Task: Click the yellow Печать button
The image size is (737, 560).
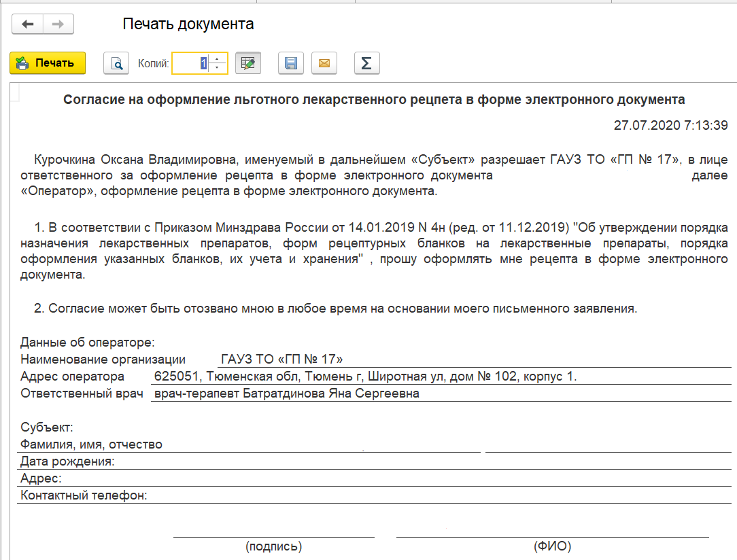Action: click(x=47, y=63)
